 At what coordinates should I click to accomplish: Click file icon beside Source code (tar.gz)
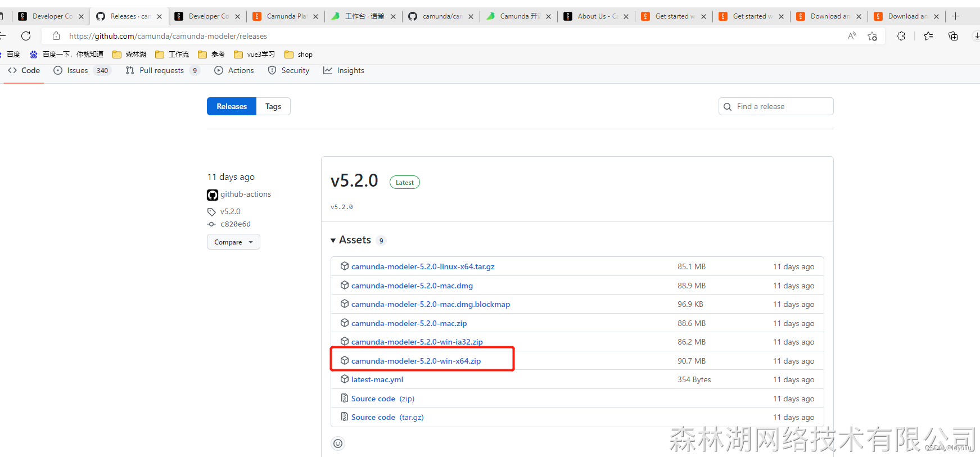point(345,417)
